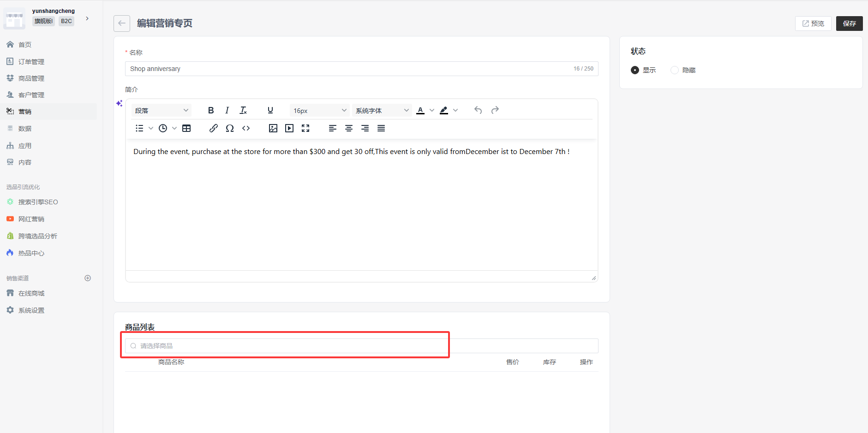The width and height of the screenshot is (868, 433).
Task: Go to 商品管理 in the sidebar
Action: 31,78
